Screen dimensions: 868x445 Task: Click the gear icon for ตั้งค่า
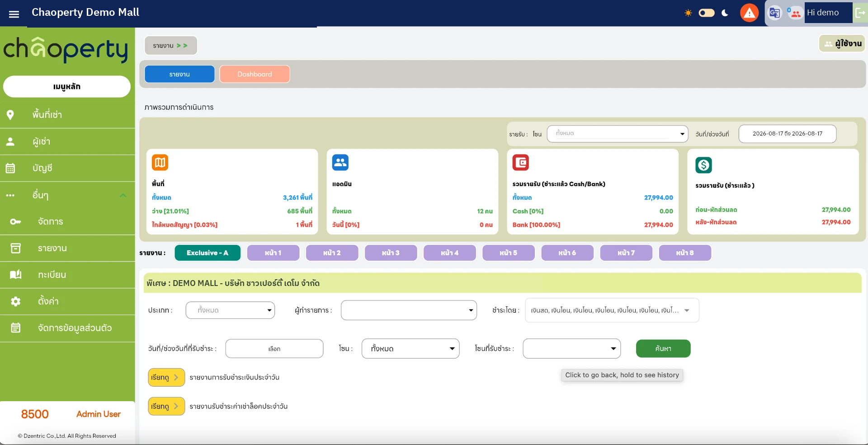click(15, 301)
